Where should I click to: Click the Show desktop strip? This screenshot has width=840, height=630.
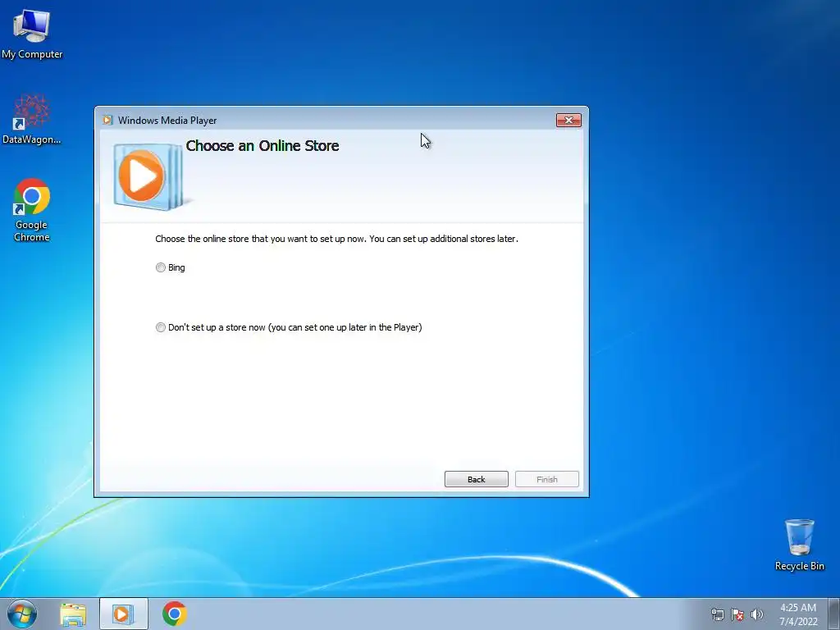[834, 614]
